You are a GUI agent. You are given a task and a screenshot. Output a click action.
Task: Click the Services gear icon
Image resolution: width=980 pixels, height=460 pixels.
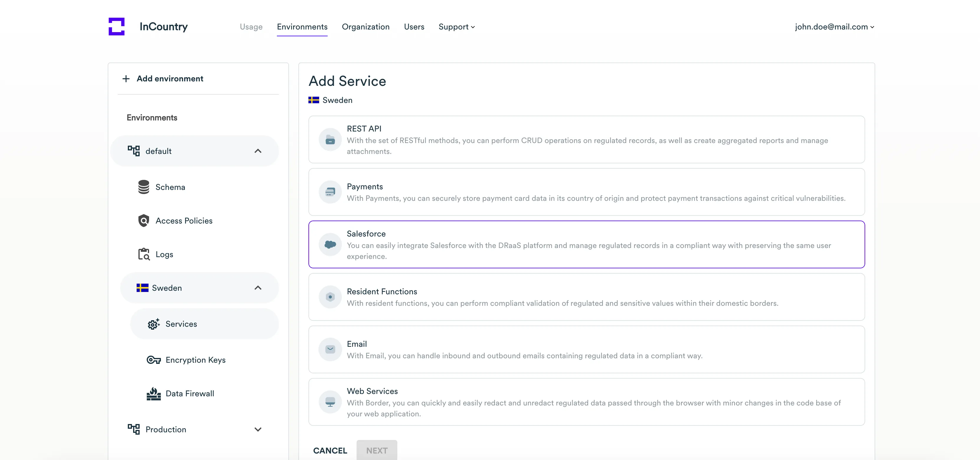coord(153,324)
